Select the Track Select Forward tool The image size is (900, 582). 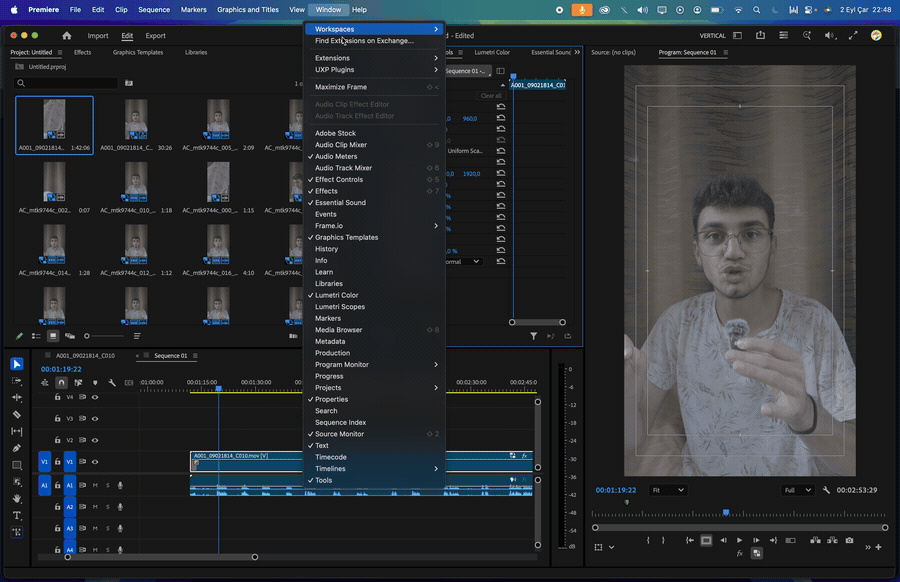17,381
